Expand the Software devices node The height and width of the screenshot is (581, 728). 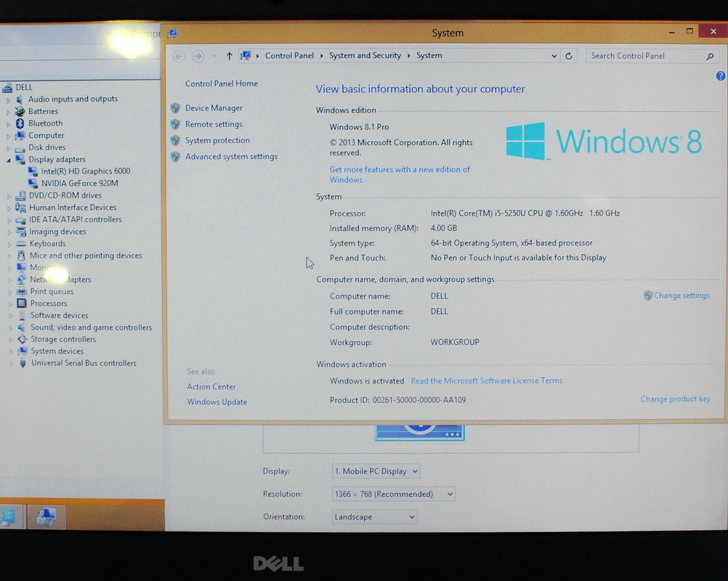click(10, 316)
